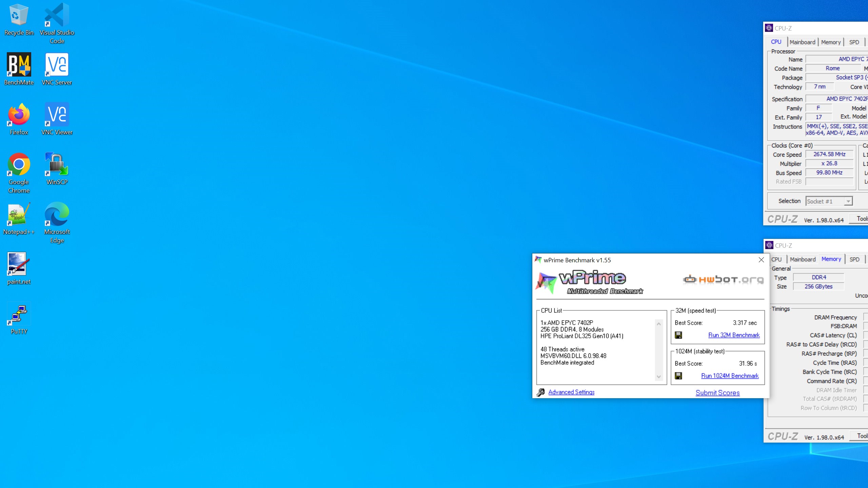Click the Family value F

click(x=819, y=108)
